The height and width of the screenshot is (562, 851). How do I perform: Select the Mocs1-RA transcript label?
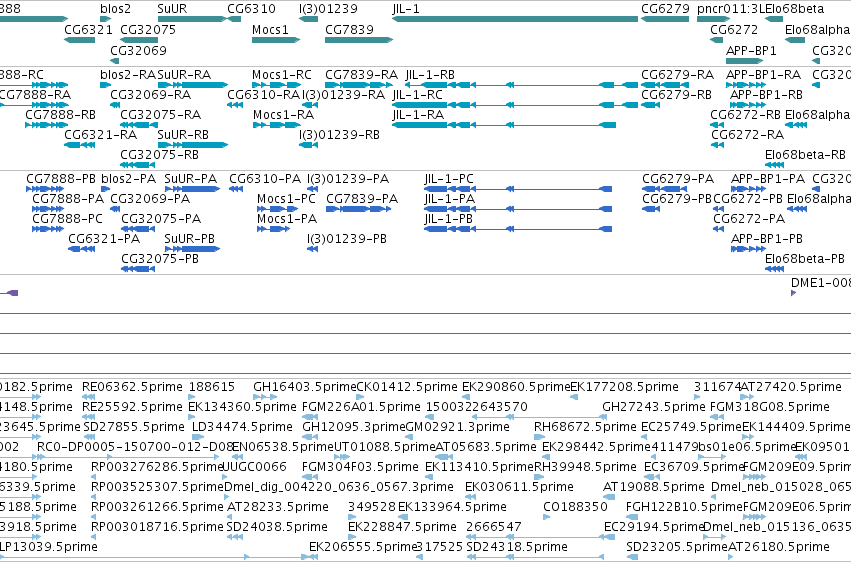pyautogui.click(x=283, y=114)
